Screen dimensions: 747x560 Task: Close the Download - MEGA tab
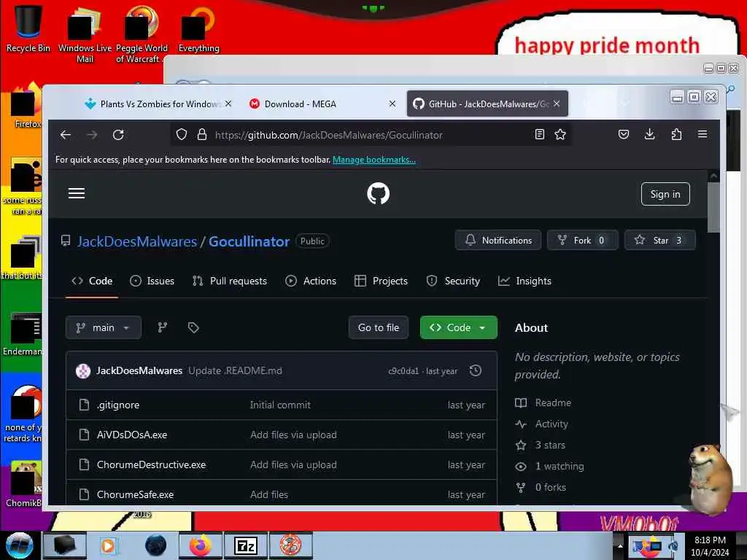pyautogui.click(x=392, y=104)
